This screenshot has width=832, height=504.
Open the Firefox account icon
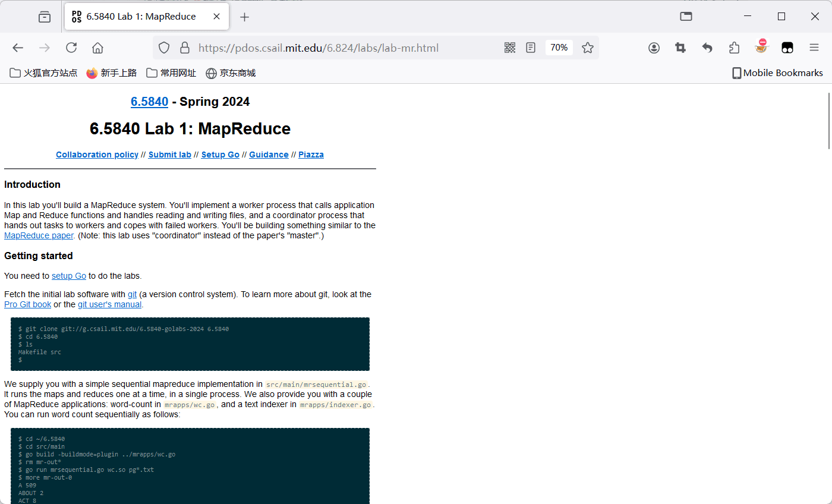[x=654, y=48]
